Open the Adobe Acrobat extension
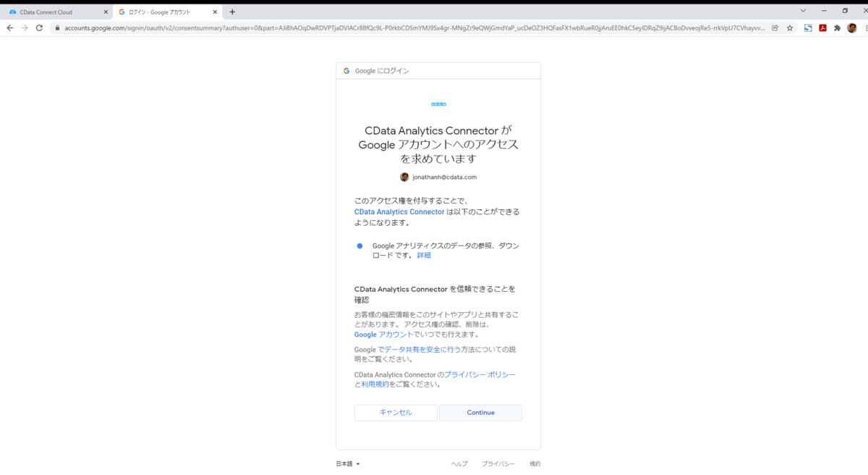Image resolution: width=868 pixels, height=475 pixels. (x=822, y=28)
